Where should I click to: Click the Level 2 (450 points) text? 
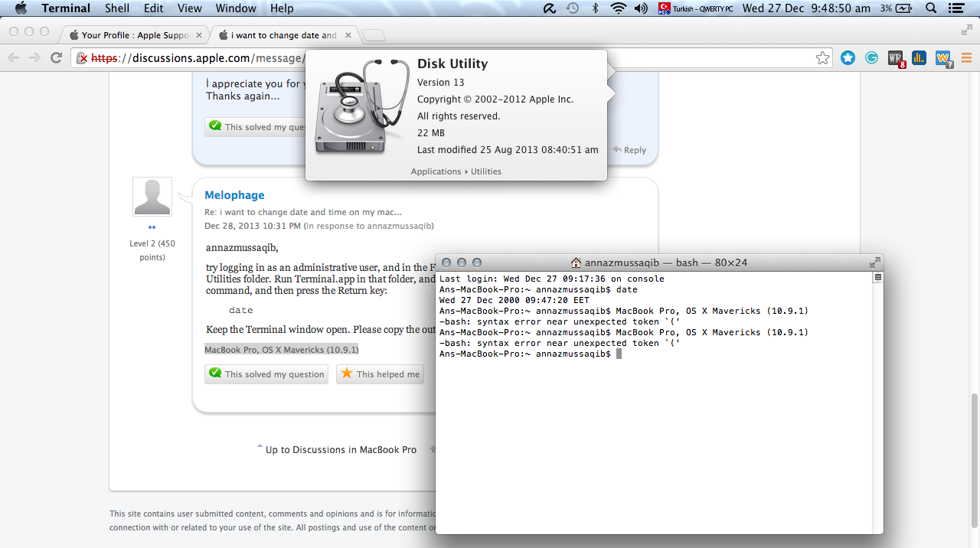click(x=152, y=250)
